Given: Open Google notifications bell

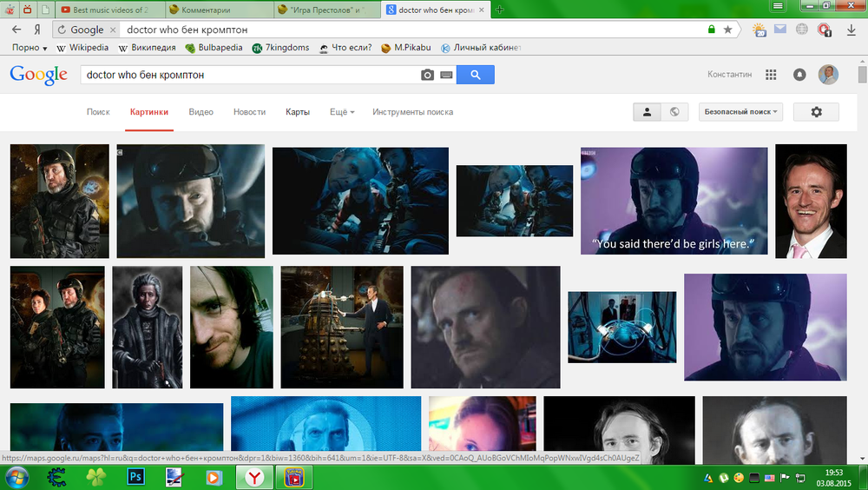Looking at the screenshot, I should (799, 75).
